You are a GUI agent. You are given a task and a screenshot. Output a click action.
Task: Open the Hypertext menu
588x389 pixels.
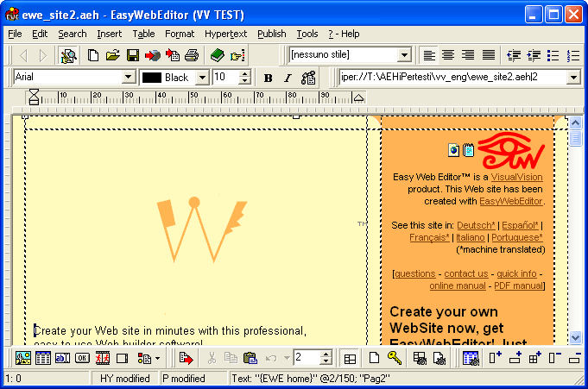[225, 35]
